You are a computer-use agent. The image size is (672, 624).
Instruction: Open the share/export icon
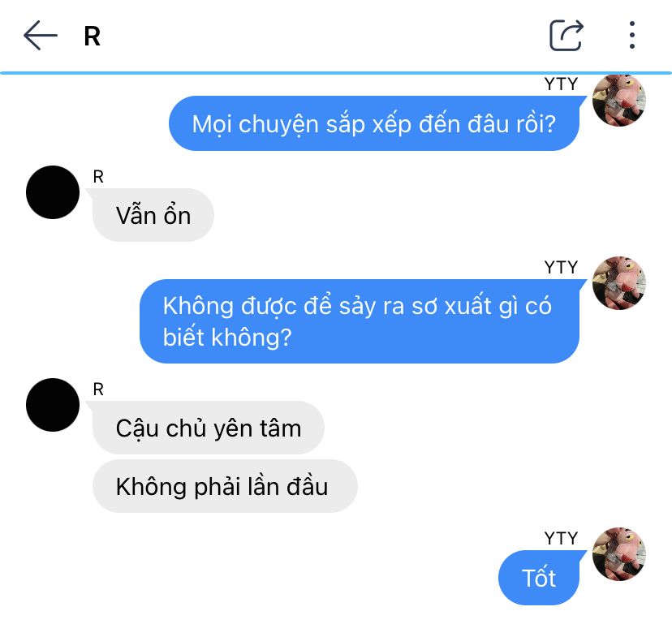tap(566, 35)
